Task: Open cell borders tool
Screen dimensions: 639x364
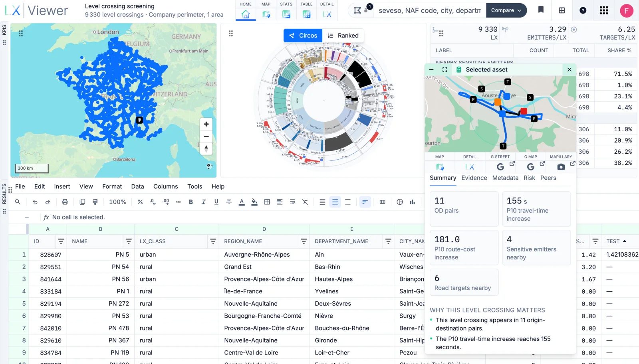Action: pyautogui.click(x=267, y=202)
